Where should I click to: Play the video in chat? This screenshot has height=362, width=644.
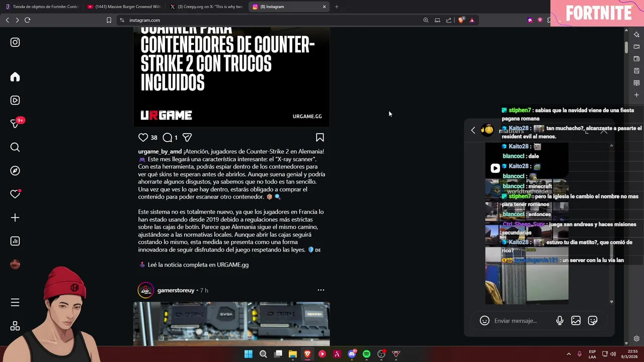(495, 168)
